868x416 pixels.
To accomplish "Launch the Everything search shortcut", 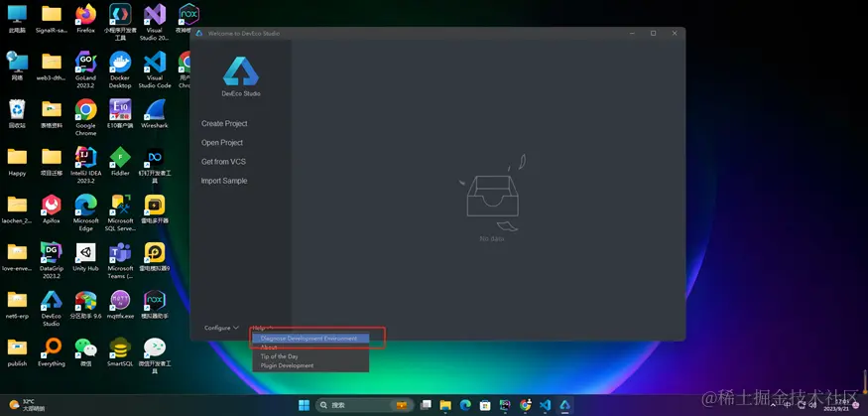I will point(51,352).
